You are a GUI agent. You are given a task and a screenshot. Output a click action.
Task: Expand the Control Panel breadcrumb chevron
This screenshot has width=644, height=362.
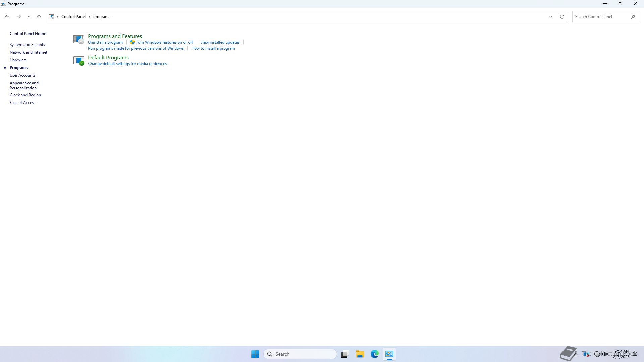(x=89, y=17)
